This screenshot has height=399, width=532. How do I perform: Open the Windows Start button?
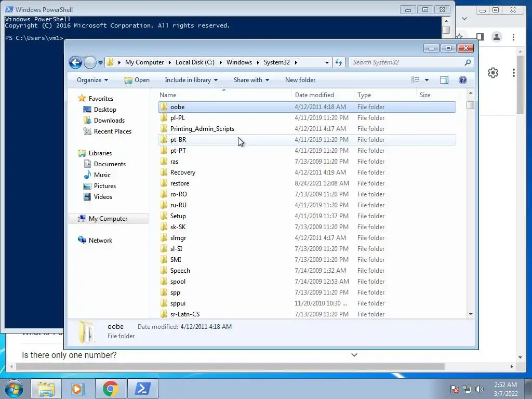tap(14, 389)
